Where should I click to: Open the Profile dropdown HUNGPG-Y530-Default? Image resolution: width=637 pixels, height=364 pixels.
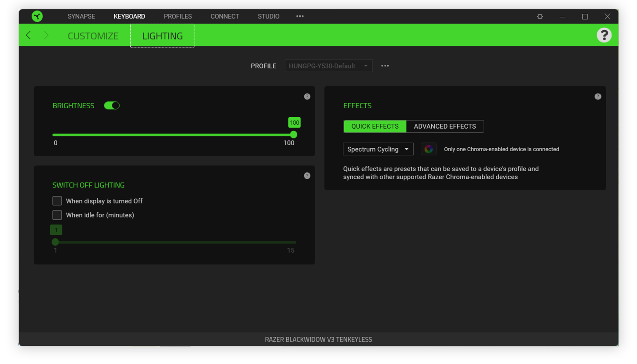click(x=329, y=66)
